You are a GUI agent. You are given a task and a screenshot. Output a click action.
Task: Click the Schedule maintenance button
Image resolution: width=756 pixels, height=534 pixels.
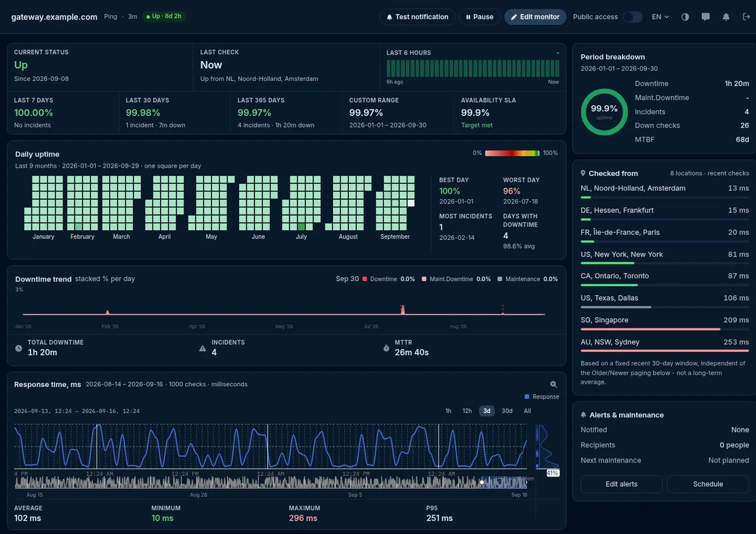(708, 484)
